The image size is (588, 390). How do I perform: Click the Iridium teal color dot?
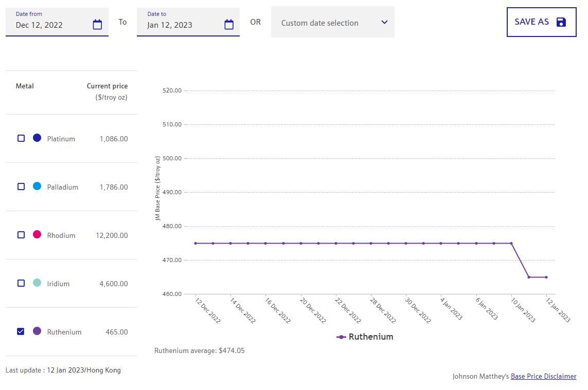37,283
